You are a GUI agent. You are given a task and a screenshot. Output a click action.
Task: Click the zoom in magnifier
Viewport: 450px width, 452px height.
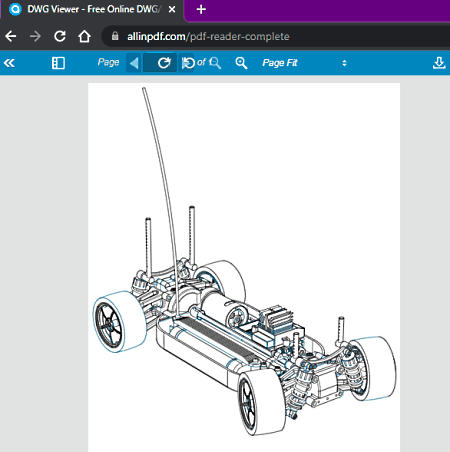coord(241,63)
